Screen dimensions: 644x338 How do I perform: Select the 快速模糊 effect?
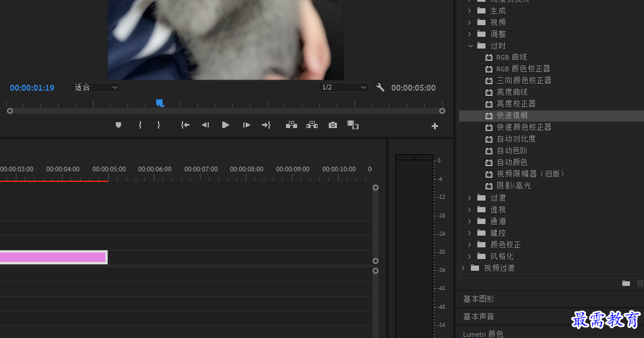512,115
